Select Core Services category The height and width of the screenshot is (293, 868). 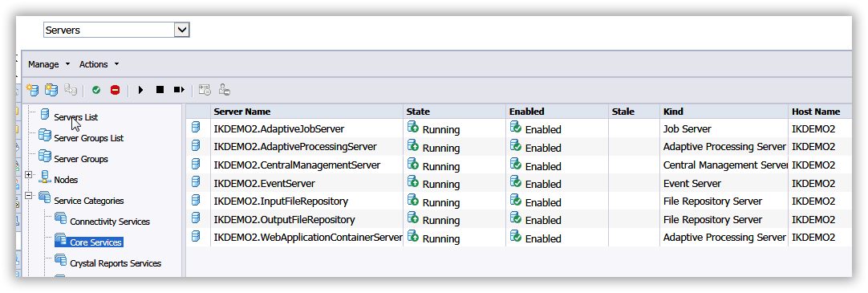(95, 242)
